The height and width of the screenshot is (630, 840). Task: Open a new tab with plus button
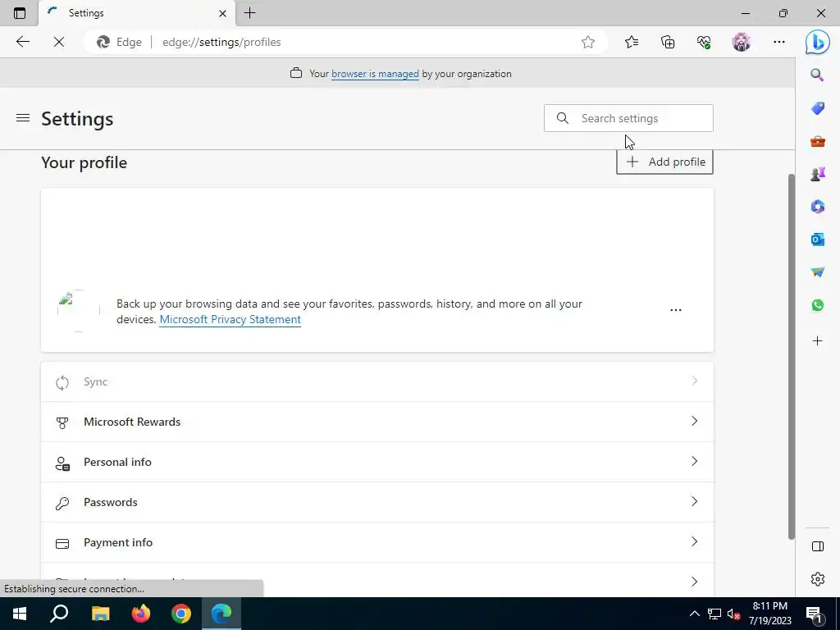click(x=249, y=13)
